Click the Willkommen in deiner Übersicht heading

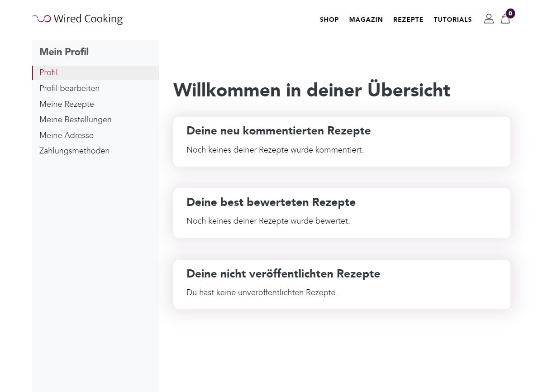312,90
